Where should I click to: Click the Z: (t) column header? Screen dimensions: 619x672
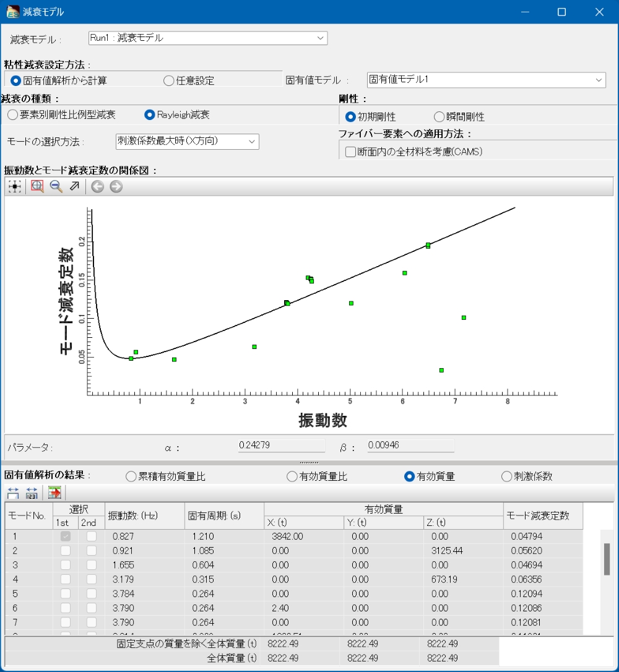[x=464, y=522]
